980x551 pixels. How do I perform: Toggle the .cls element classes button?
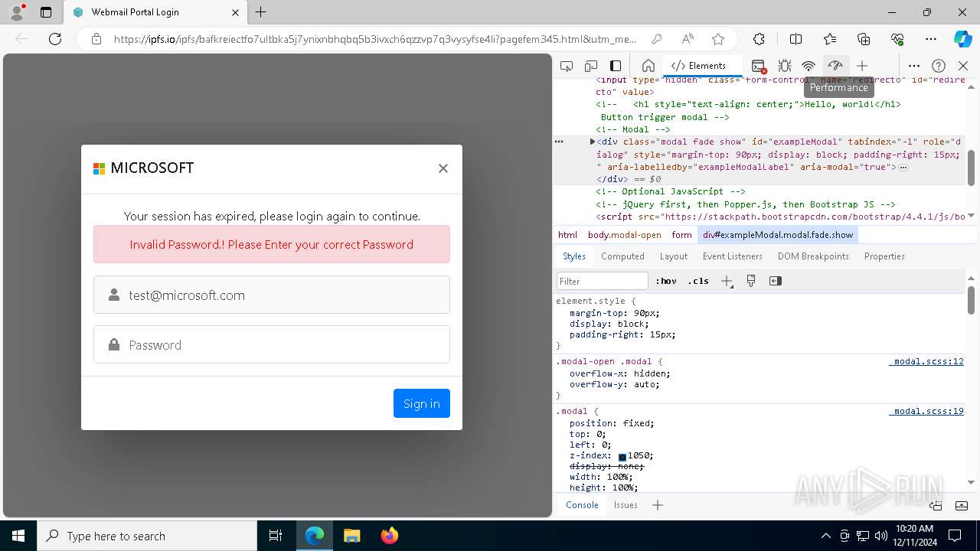click(x=698, y=281)
